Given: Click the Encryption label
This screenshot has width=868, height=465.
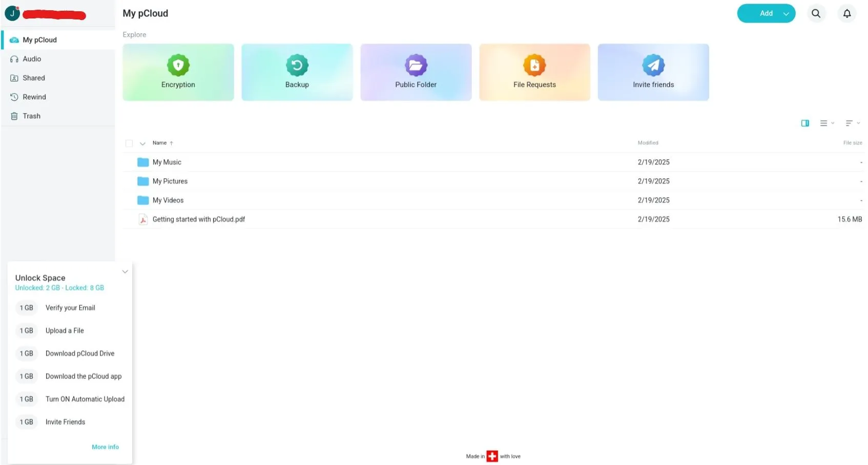Looking at the screenshot, I should click(178, 84).
